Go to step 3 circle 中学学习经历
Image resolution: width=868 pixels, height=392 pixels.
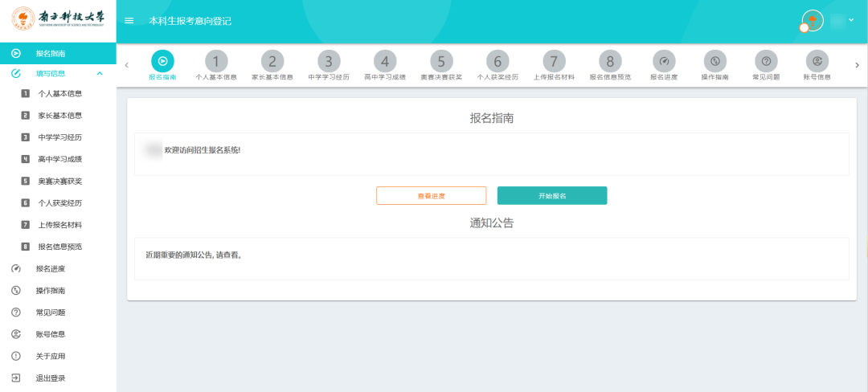329,61
